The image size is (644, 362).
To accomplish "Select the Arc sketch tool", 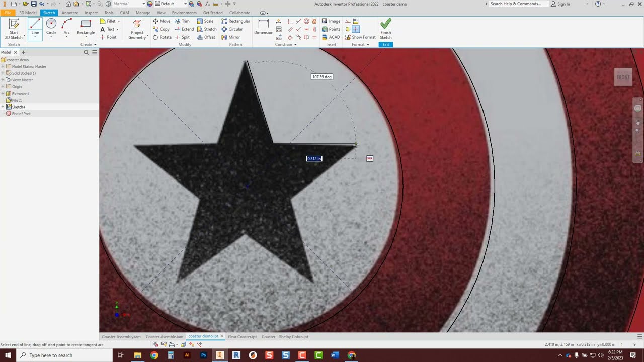I will point(66,27).
